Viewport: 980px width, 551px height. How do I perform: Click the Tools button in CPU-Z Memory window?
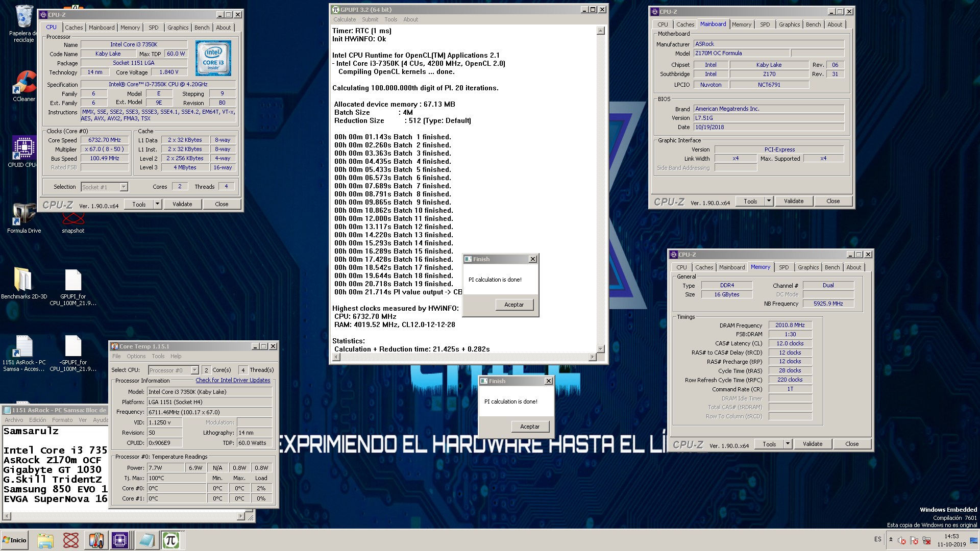pos(769,444)
